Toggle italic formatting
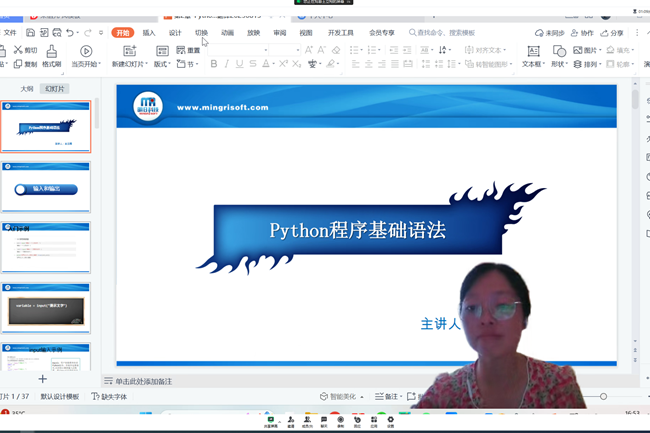Viewport: 650px width, 433px height. point(226,64)
